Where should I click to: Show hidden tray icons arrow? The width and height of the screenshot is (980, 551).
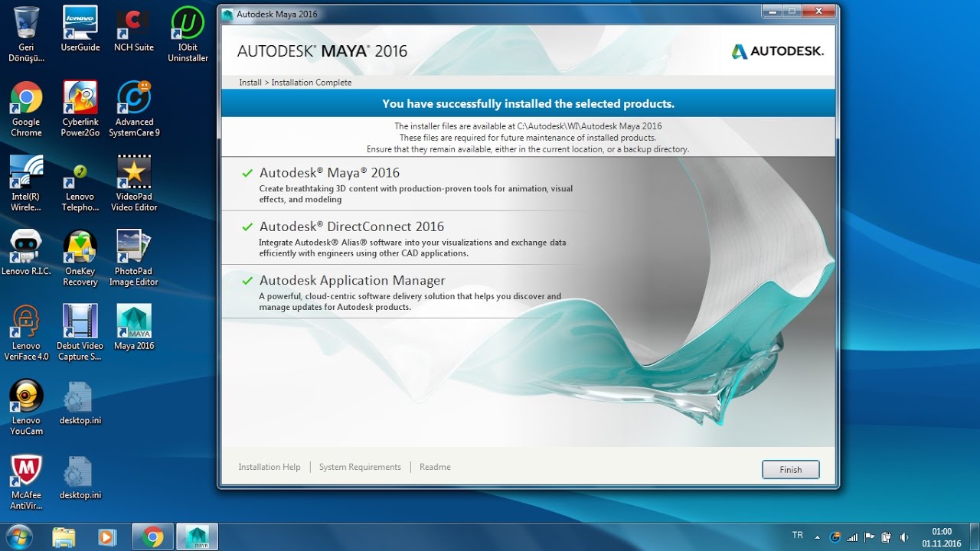[x=817, y=537]
